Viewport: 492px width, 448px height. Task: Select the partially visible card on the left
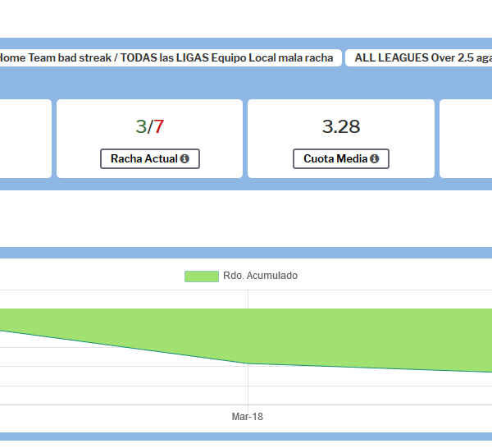25,139
